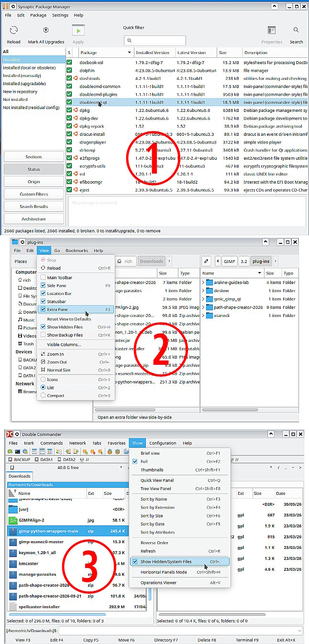Screen dimensions: 309x644
Task: Click GIMP breadcrumb in right pane
Action: pyautogui.click(x=230, y=262)
